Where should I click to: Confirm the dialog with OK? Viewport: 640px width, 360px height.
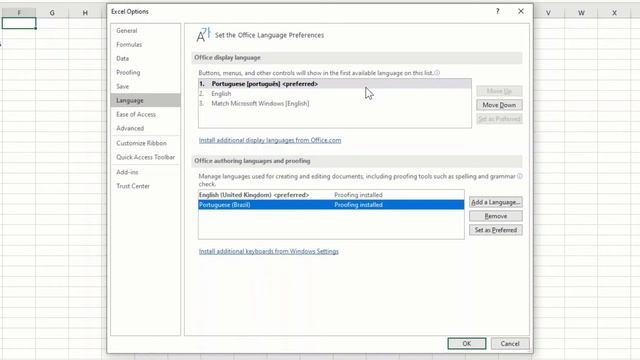point(467,344)
